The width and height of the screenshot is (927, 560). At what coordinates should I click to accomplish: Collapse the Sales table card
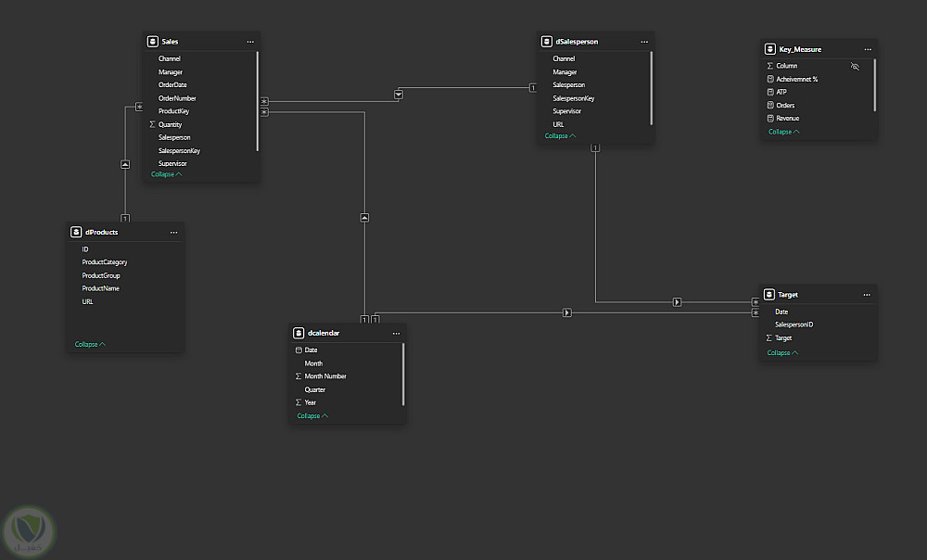point(166,174)
